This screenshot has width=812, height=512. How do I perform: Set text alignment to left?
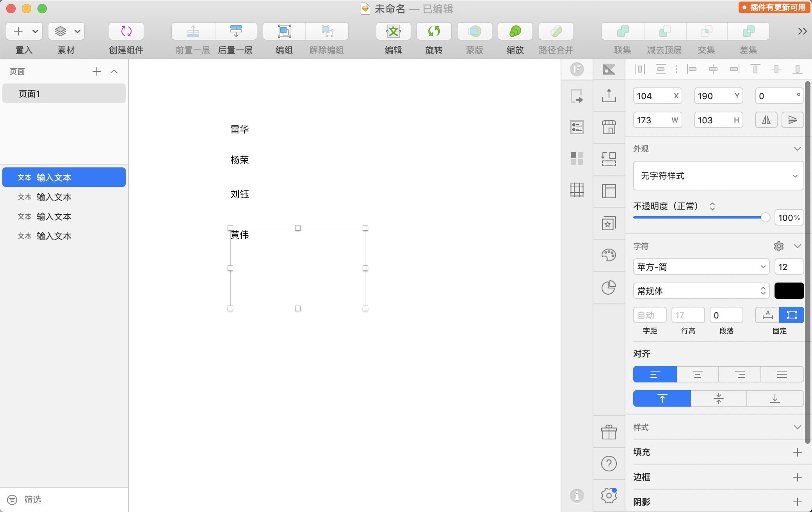(655, 374)
